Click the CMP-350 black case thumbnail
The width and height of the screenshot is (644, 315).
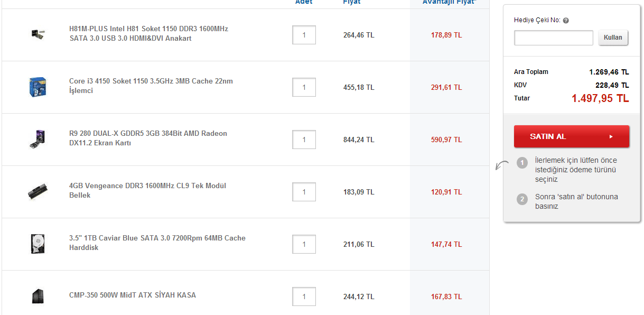pyautogui.click(x=38, y=296)
